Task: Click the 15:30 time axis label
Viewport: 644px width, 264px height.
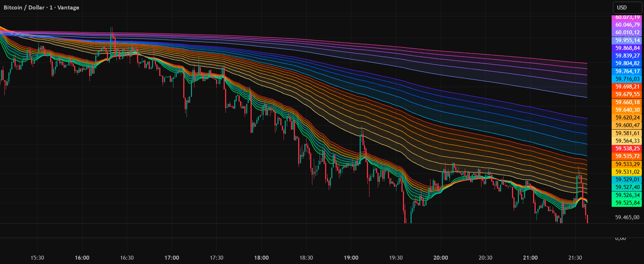Action: pos(37,258)
